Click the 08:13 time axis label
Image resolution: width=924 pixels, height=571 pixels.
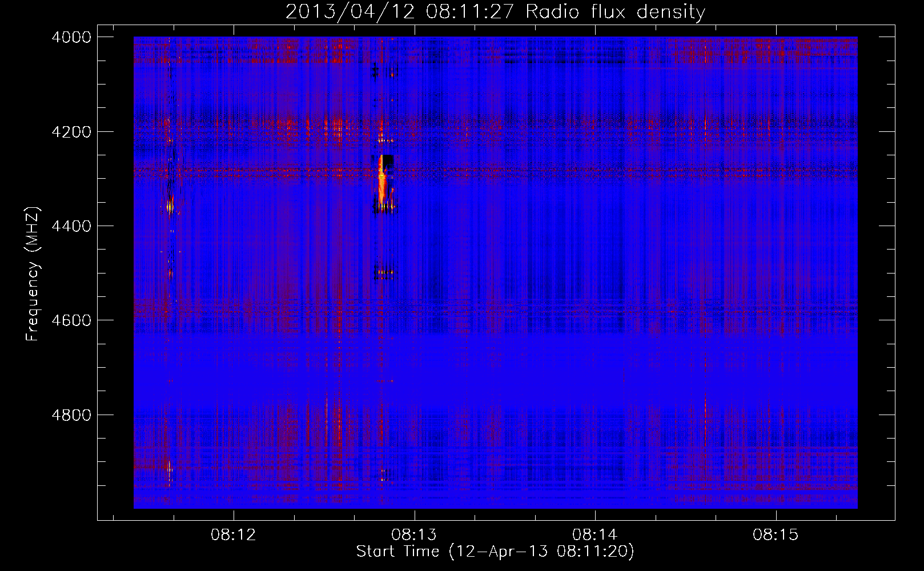pyautogui.click(x=414, y=535)
